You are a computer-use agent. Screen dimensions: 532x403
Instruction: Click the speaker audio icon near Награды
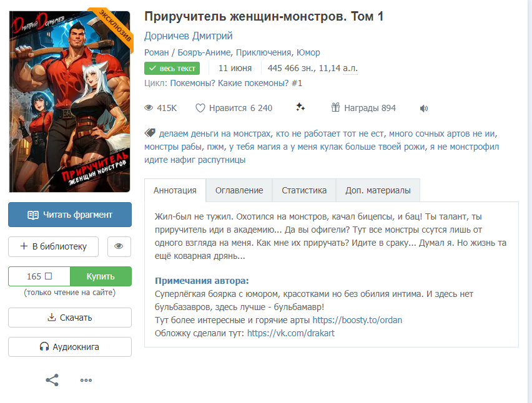pyautogui.click(x=424, y=108)
